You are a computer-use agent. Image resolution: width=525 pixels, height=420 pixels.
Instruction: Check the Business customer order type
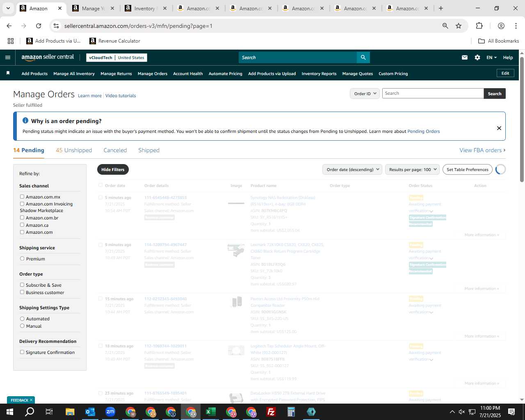pos(22,292)
